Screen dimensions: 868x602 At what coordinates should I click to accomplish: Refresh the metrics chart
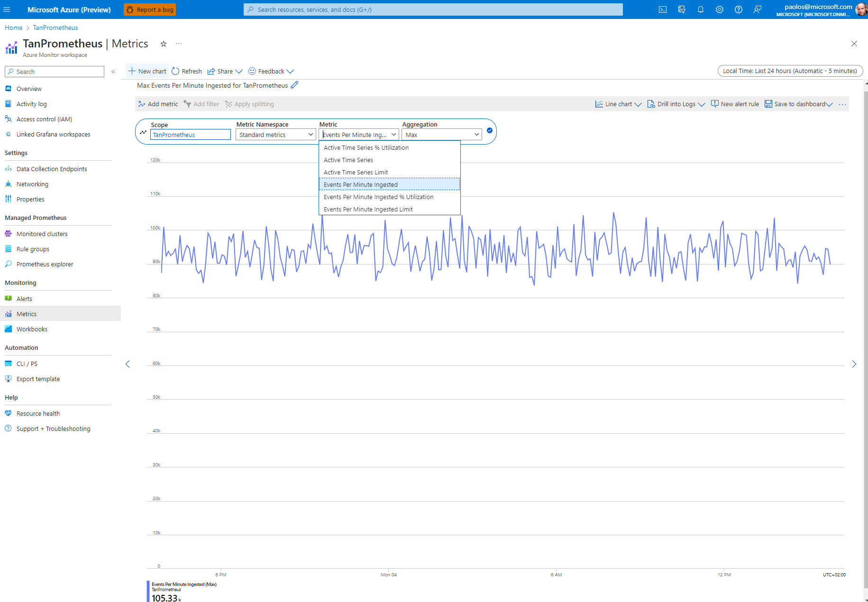coord(187,71)
